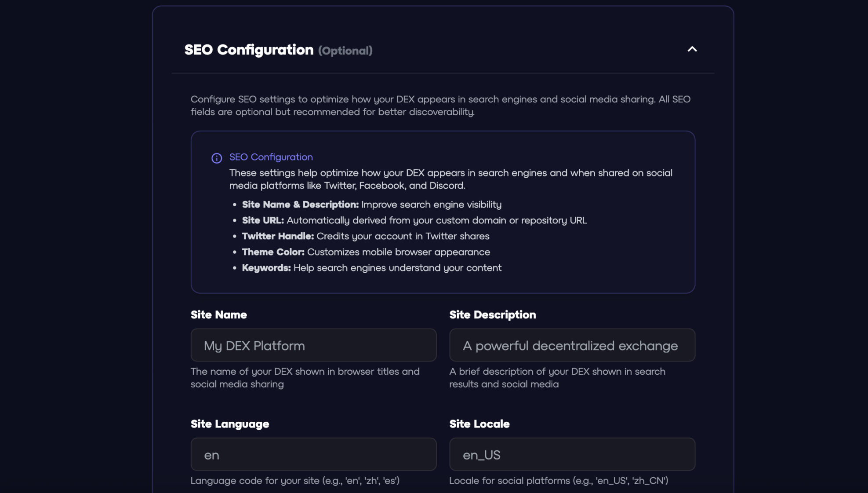Click the Site Name & Description bullet

(371, 205)
